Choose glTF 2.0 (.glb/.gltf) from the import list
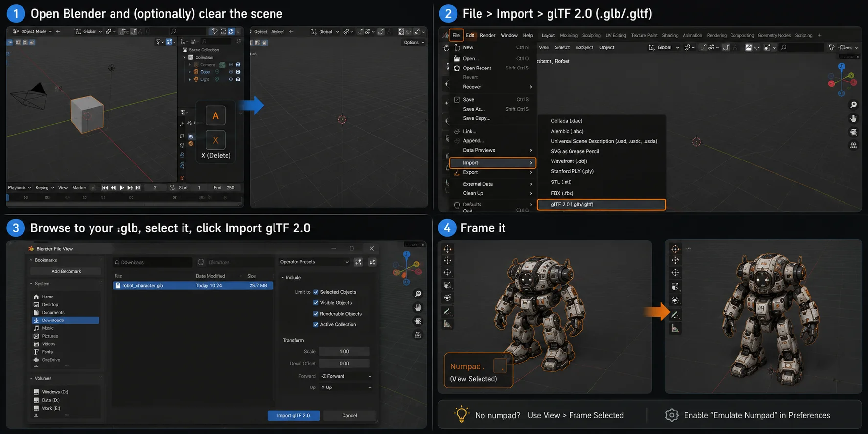 [x=601, y=205]
